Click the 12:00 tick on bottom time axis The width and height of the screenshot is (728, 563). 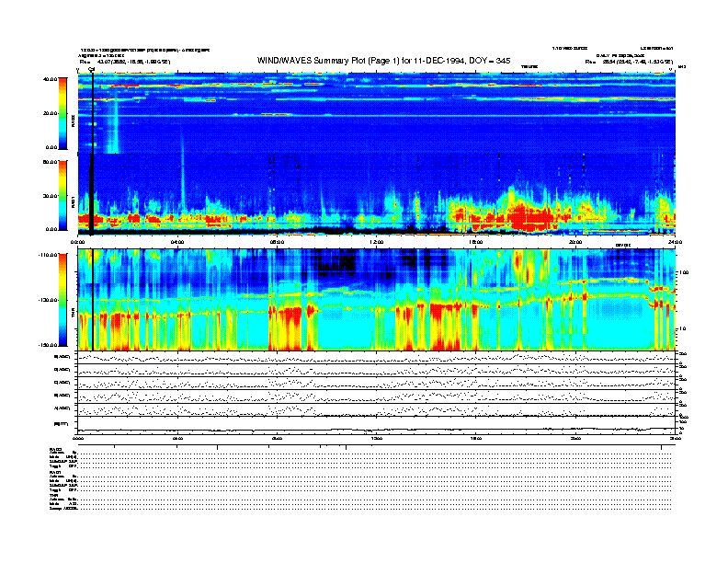[x=377, y=438]
